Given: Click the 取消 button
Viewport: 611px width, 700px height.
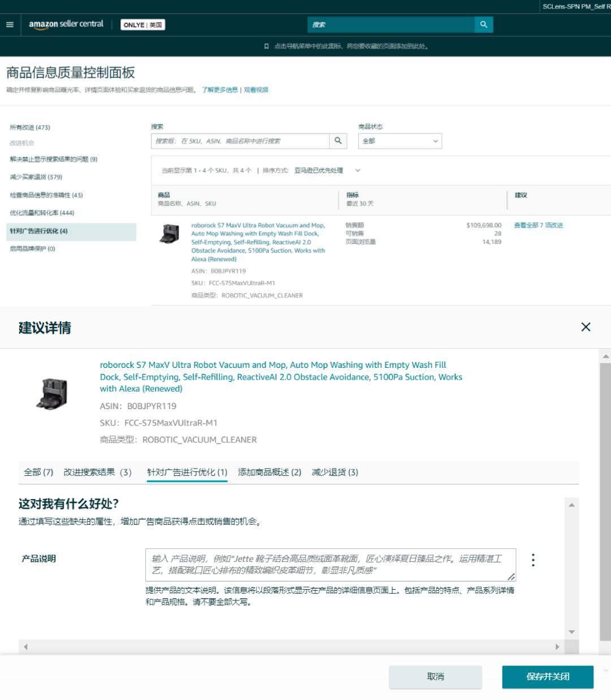Looking at the screenshot, I should point(436,677).
